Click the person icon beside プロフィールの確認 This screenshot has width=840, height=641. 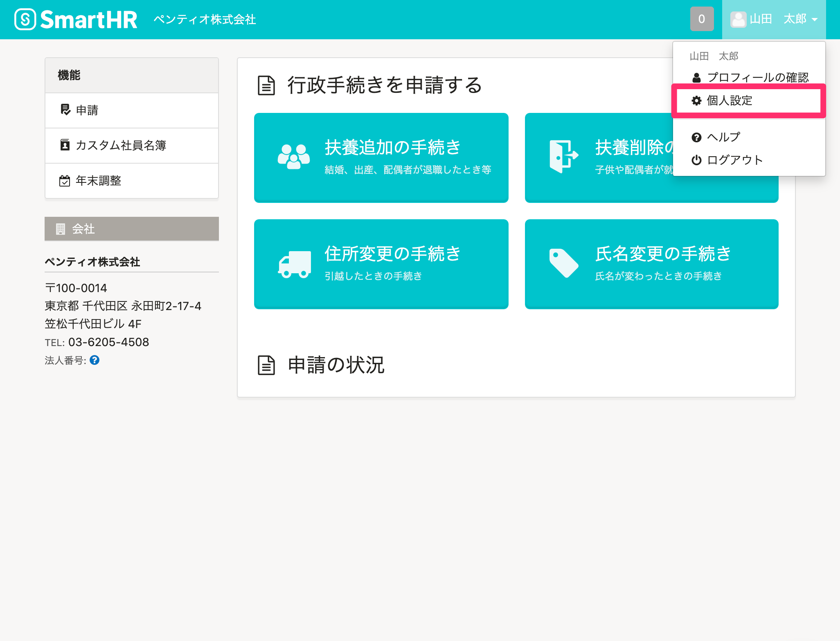click(x=696, y=77)
